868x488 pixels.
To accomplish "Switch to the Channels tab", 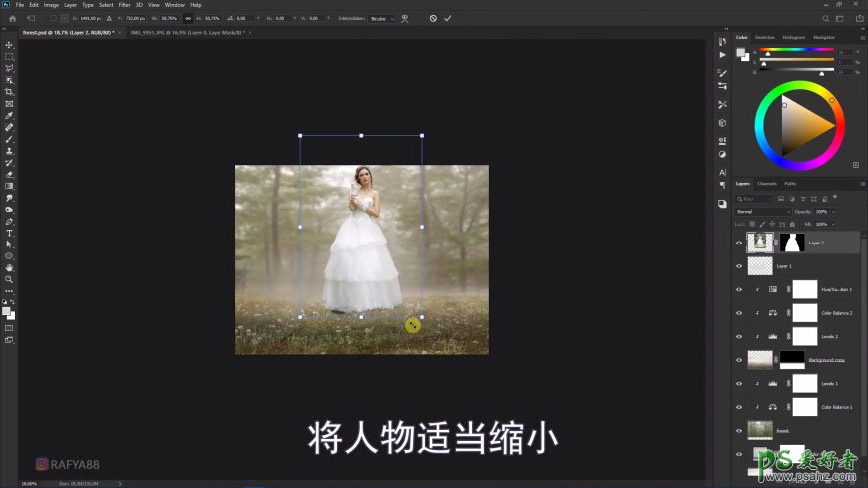I will (x=766, y=183).
